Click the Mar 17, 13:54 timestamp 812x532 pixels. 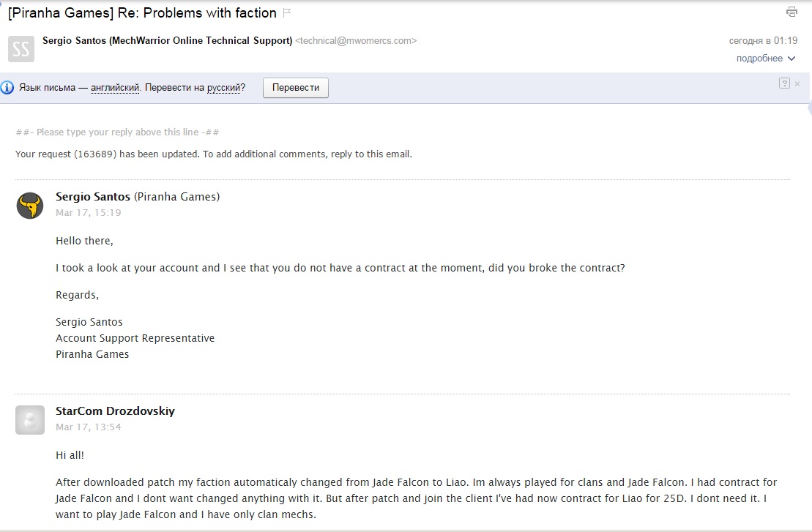(x=88, y=427)
